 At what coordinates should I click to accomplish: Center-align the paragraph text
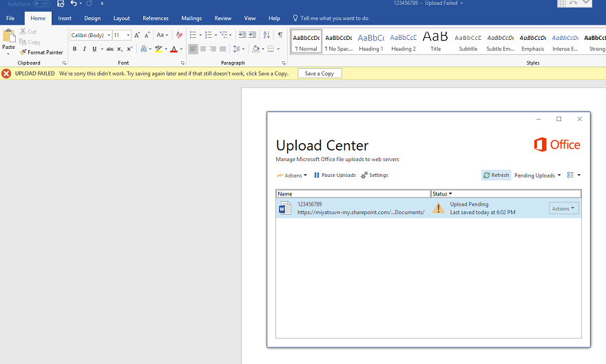pyautogui.click(x=203, y=49)
